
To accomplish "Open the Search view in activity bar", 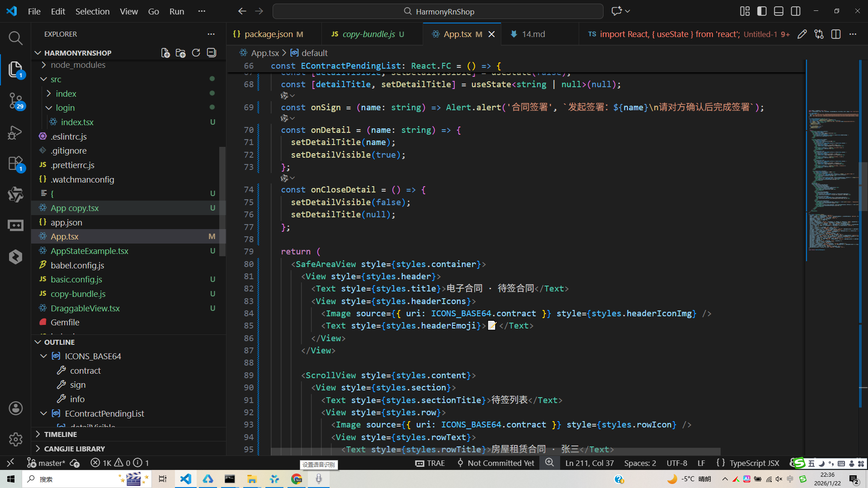I will 15,38.
